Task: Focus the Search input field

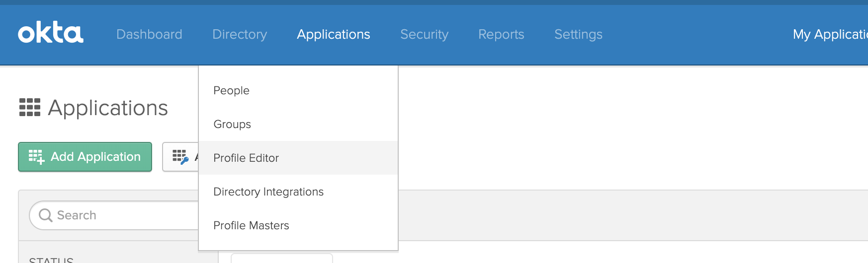Action: tap(114, 215)
